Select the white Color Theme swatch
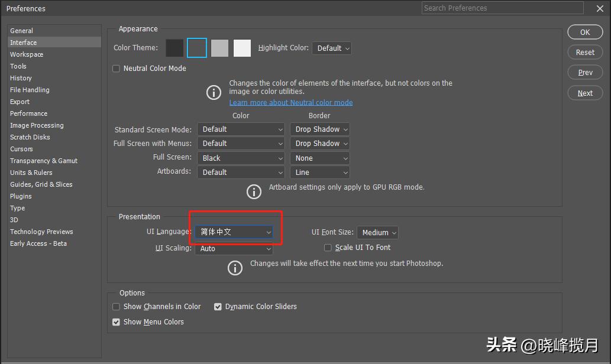This screenshot has width=611, height=364. (242, 48)
